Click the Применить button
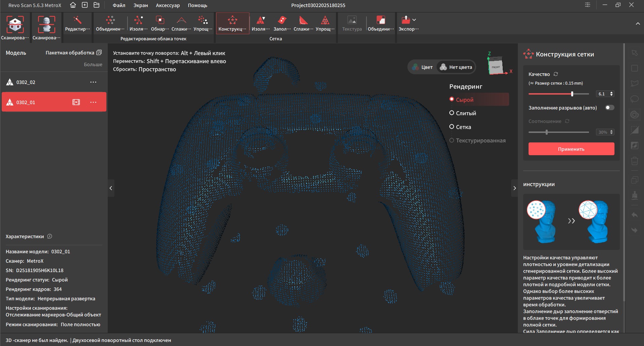The image size is (644, 346). coord(571,149)
